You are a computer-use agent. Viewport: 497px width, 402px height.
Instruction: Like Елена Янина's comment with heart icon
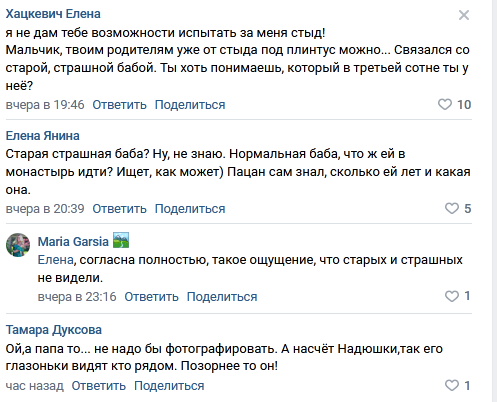pyautogui.click(x=452, y=208)
